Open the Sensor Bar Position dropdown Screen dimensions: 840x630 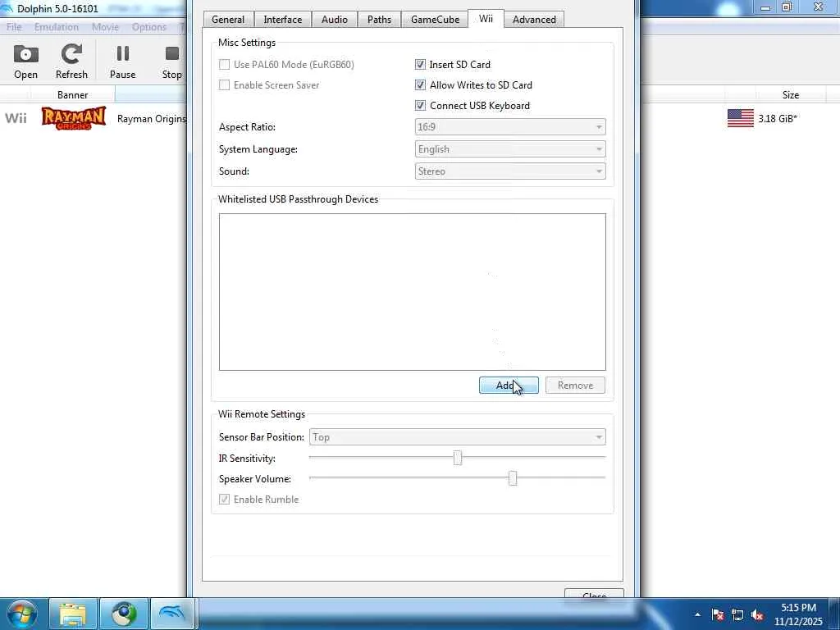(458, 437)
